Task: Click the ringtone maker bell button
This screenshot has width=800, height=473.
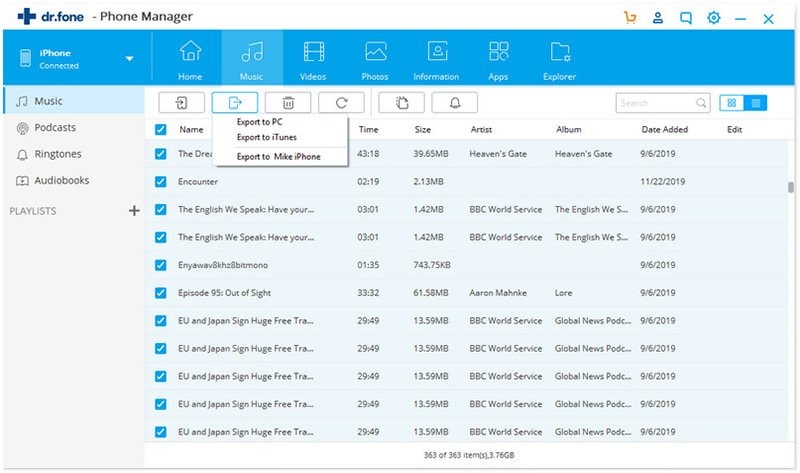Action: tap(455, 103)
